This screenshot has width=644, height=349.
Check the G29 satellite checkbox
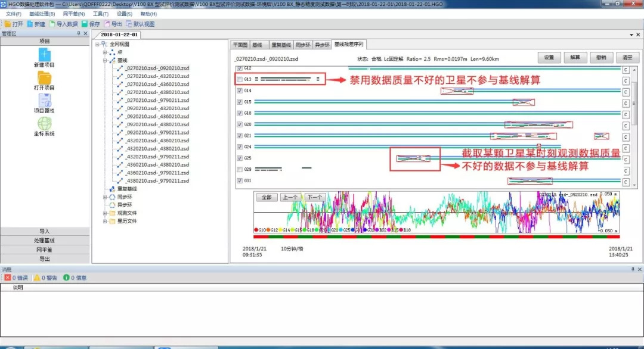click(240, 170)
